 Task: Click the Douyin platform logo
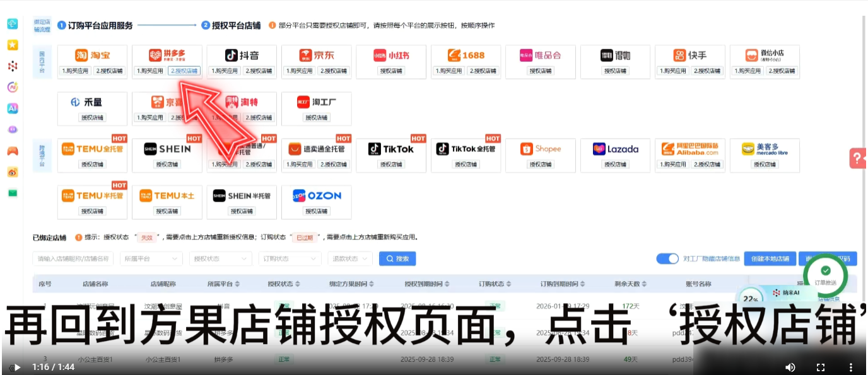pos(242,55)
